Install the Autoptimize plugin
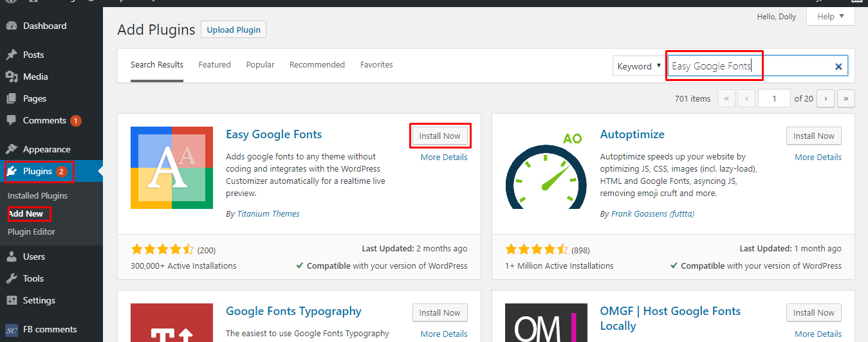 pos(814,136)
